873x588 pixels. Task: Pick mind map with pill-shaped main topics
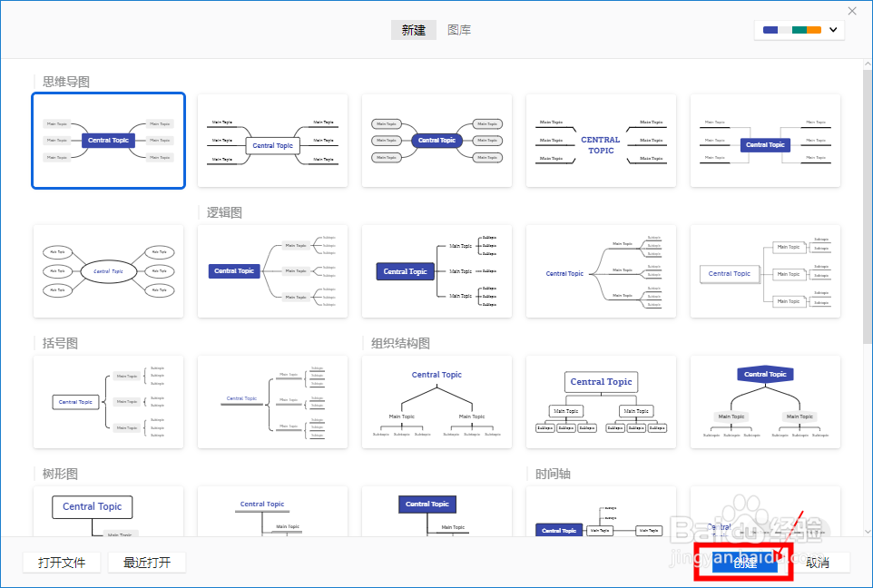click(x=437, y=141)
